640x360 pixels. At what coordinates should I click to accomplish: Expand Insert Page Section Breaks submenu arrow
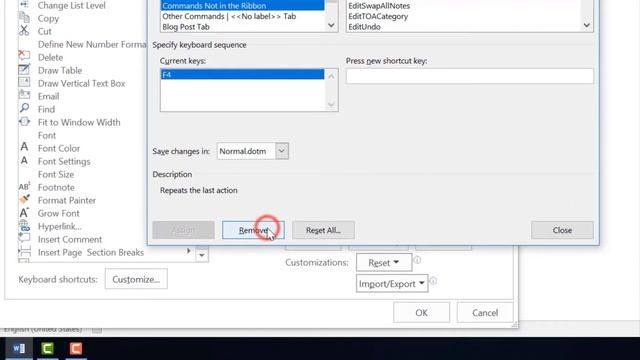189,251
